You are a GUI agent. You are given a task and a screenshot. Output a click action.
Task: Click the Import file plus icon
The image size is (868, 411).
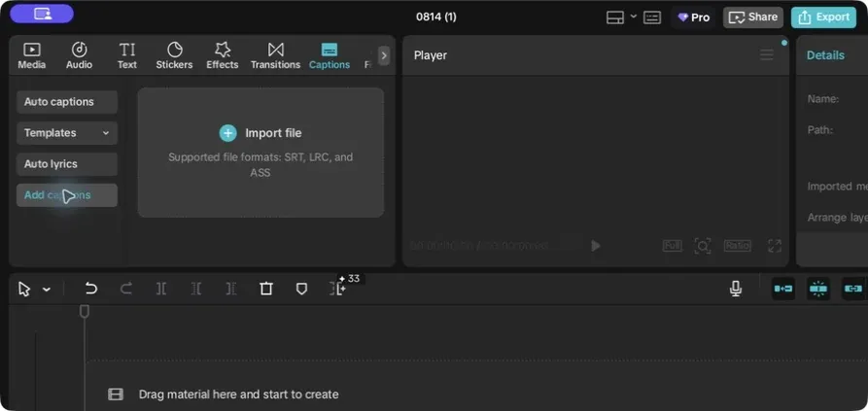228,133
